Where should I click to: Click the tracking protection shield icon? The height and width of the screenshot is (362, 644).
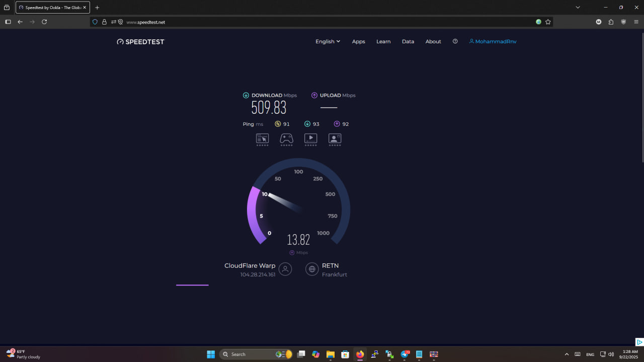click(x=95, y=22)
